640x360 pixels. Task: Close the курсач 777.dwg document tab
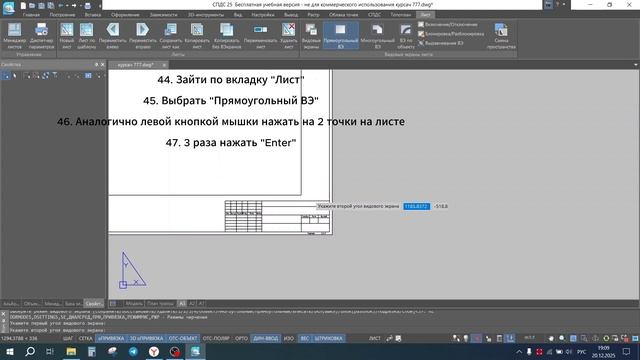pyautogui.click(x=164, y=65)
